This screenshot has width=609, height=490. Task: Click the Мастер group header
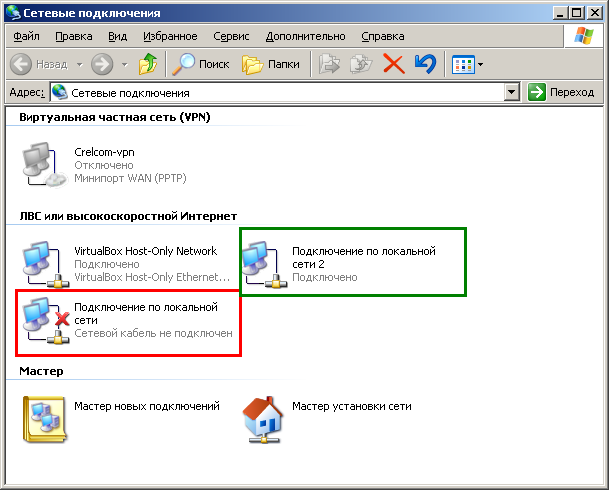[x=41, y=371]
